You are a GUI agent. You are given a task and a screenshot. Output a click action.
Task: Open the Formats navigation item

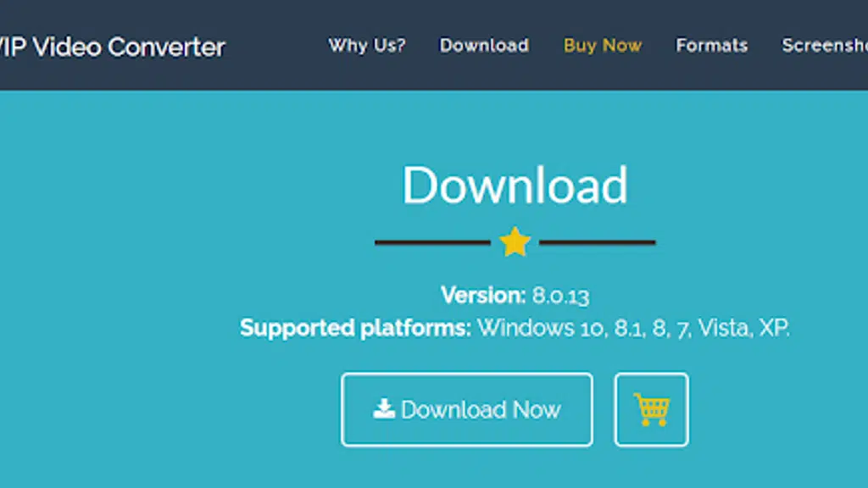click(712, 46)
